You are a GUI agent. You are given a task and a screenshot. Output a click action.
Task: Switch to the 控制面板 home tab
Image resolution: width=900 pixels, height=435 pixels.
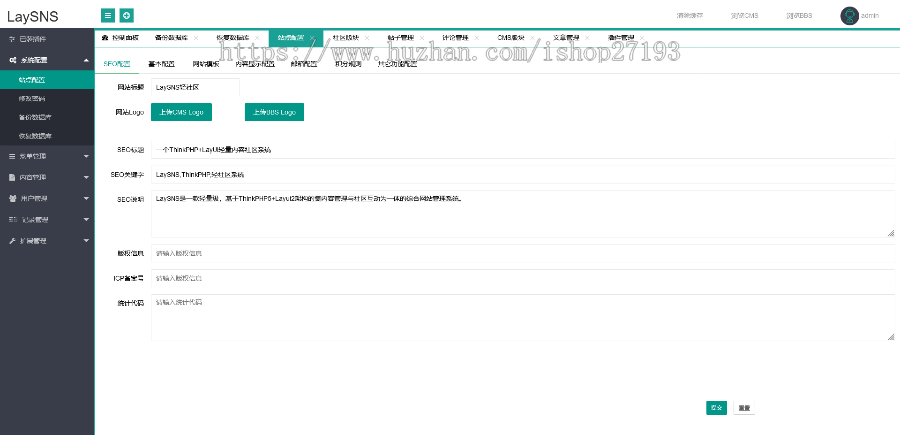(x=120, y=38)
